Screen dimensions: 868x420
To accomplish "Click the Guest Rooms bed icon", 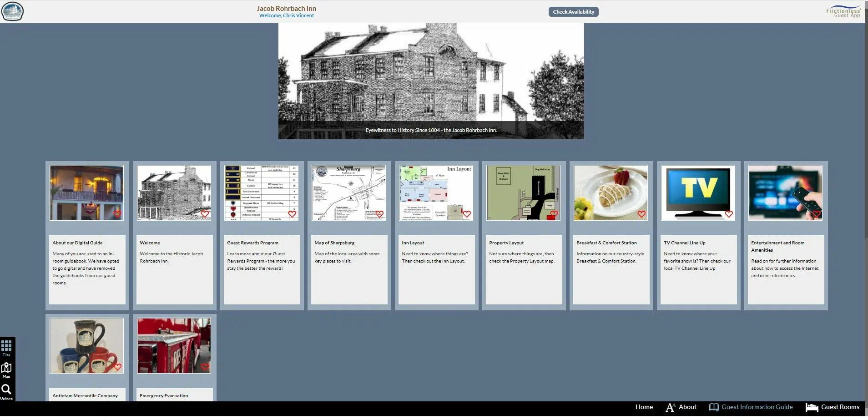I will click(812, 407).
